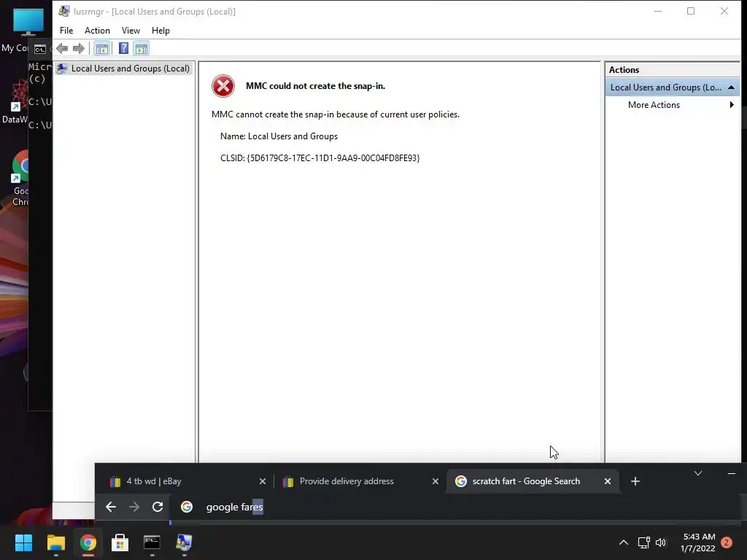Open Chrome tab search dropdown chevron

tap(698, 473)
